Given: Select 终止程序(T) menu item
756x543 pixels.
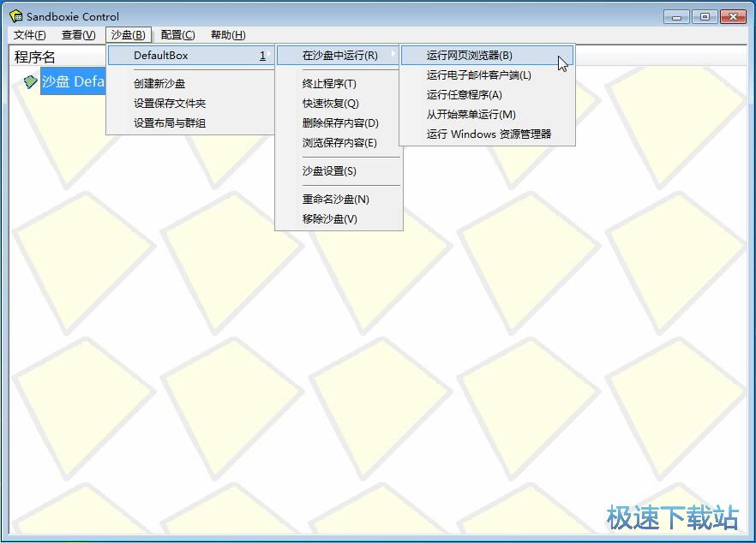Looking at the screenshot, I should pyautogui.click(x=339, y=83).
